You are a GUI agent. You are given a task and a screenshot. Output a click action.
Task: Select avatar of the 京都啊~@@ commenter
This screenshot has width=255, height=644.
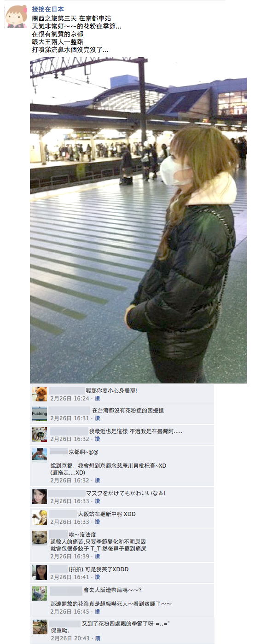click(x=40, y=455)
